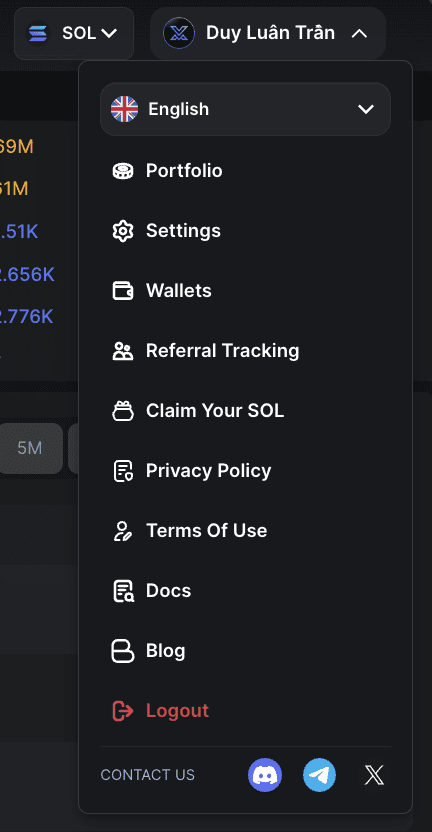Click the user profile avatar
Screen dimensions: 432x832
click(x=179, y=33)
